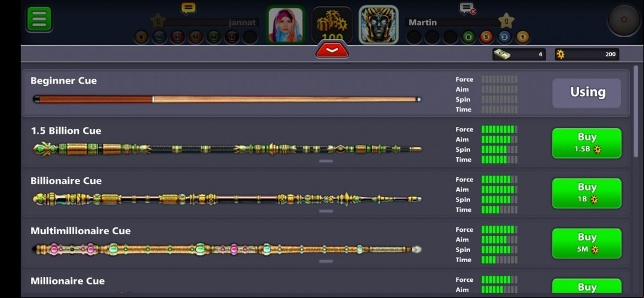Click the Beginner Cue title
Screen dimensions: 644x298
click(64, 81)
